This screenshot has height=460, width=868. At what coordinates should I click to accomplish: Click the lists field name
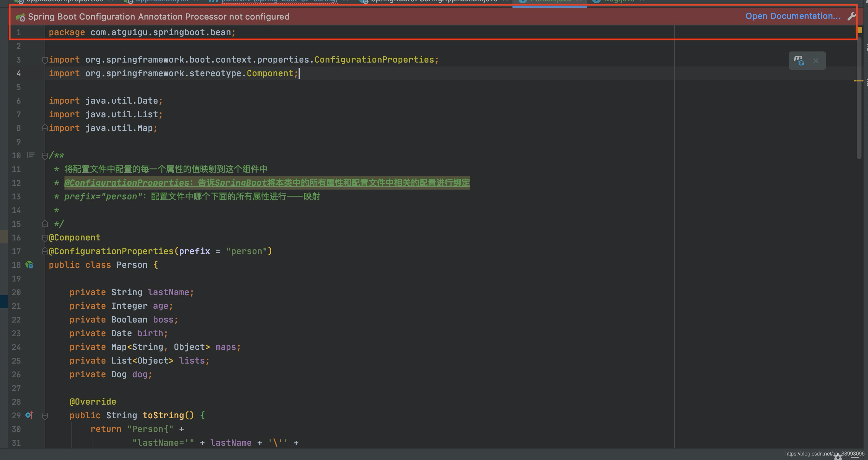pyautogui.click(x=192, y=361)
